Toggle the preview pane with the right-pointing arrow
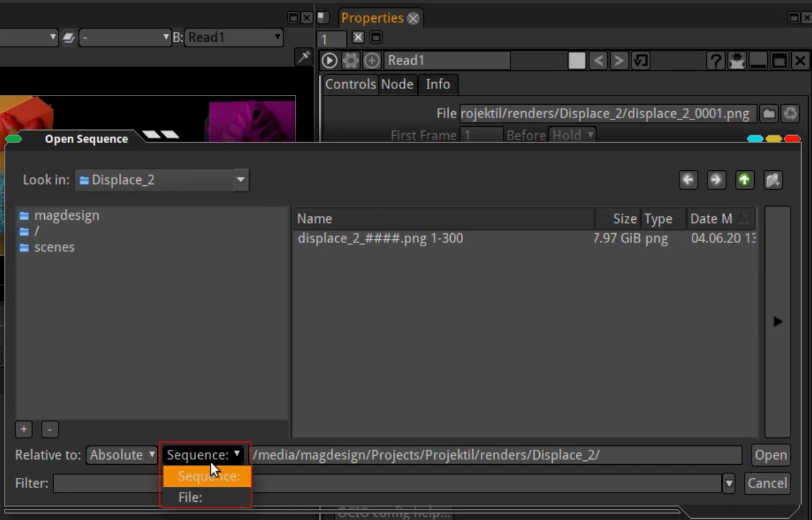 [778, 320]
